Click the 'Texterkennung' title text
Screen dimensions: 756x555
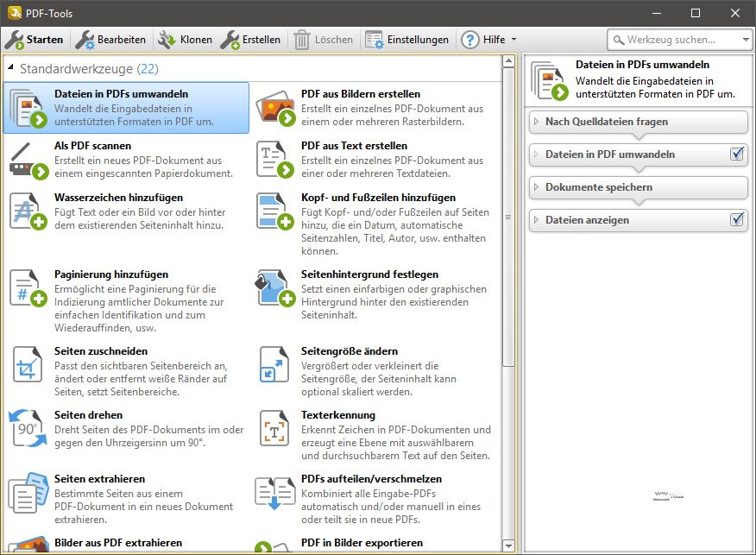tap(338, 414)
